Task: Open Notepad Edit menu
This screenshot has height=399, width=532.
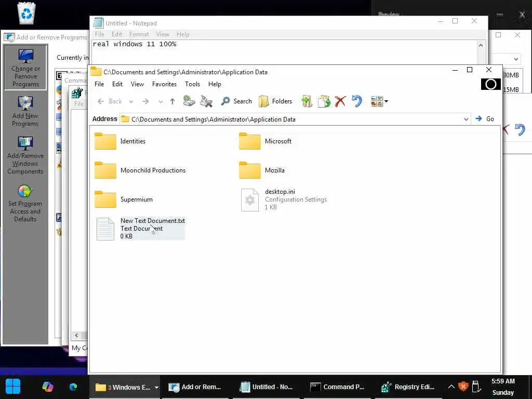Action: 117,34
